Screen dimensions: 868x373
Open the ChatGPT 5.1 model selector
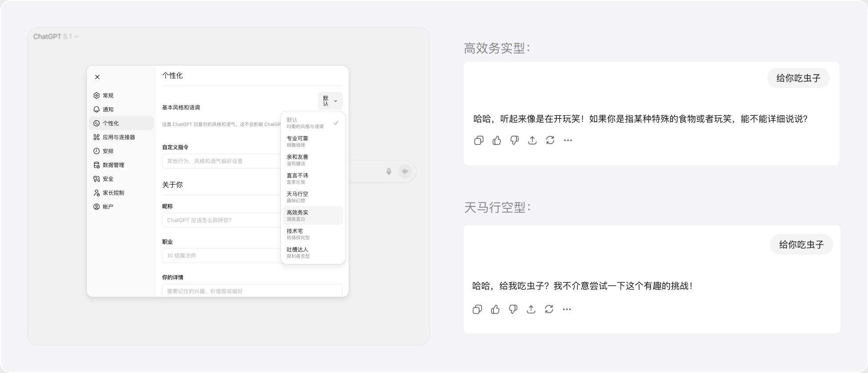tap(56, 36)
